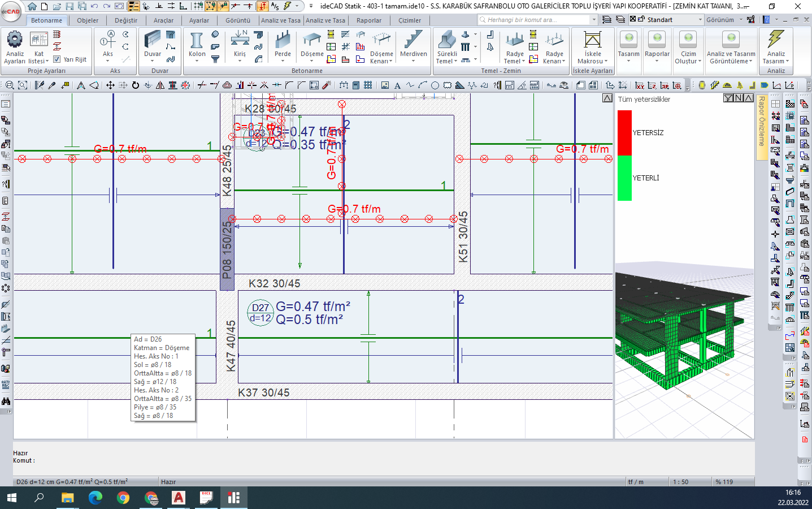Viewport: 812px width, 509px height.
Task: Expand the Görünüm dropdown
Action: [741, 20]
